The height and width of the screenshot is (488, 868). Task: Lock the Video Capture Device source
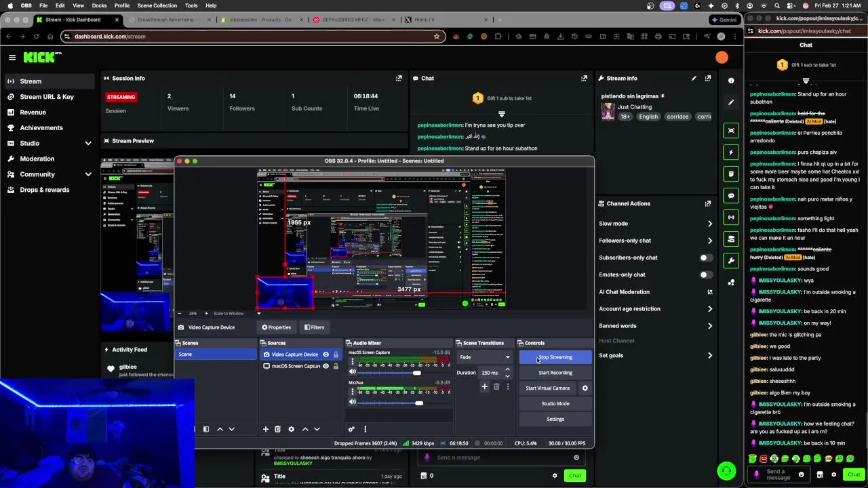click(336, 354)
